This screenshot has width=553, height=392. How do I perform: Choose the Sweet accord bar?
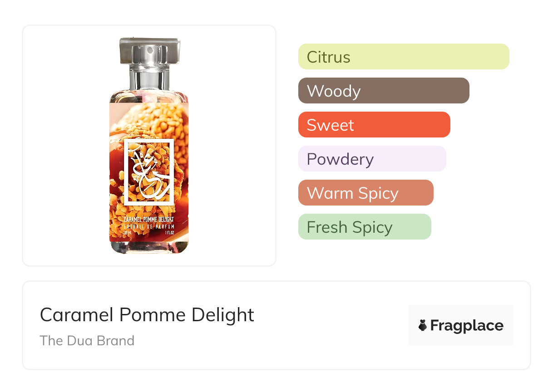click(x=374, y=125)
